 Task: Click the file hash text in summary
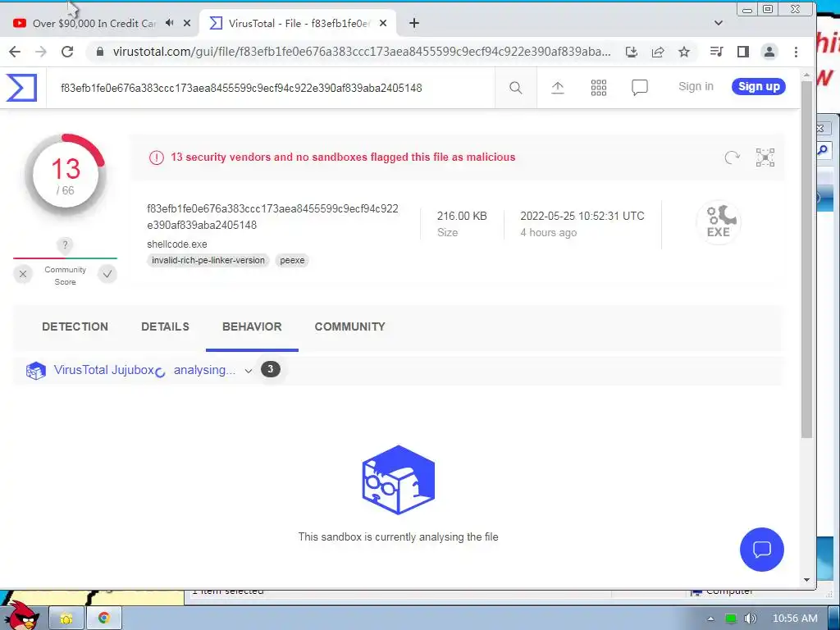tap(272, 217)
